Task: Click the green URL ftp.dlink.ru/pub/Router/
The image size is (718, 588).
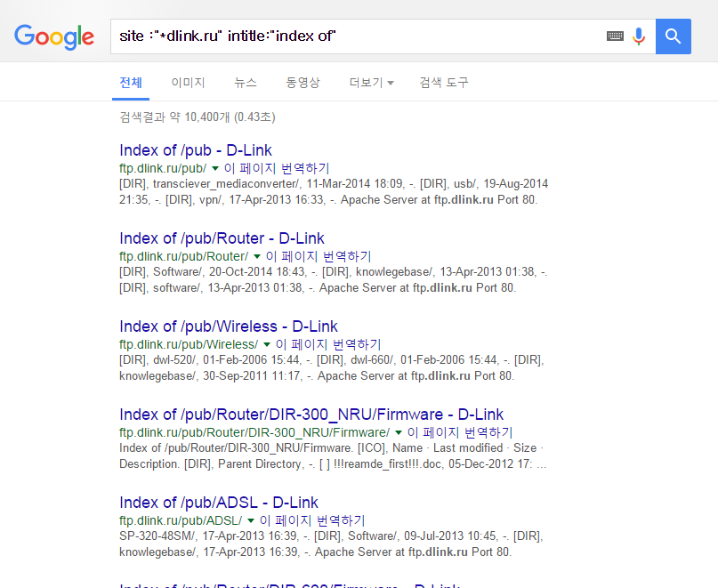Action: pos(183,256)
